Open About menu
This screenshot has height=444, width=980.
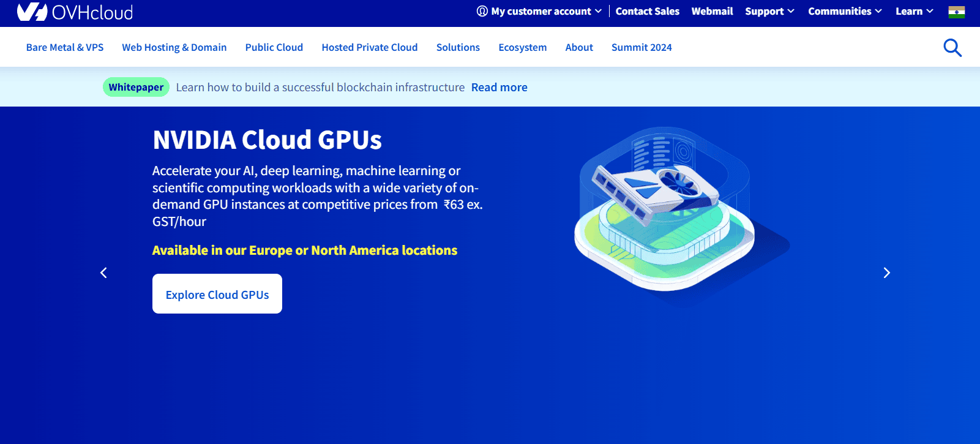579,47
